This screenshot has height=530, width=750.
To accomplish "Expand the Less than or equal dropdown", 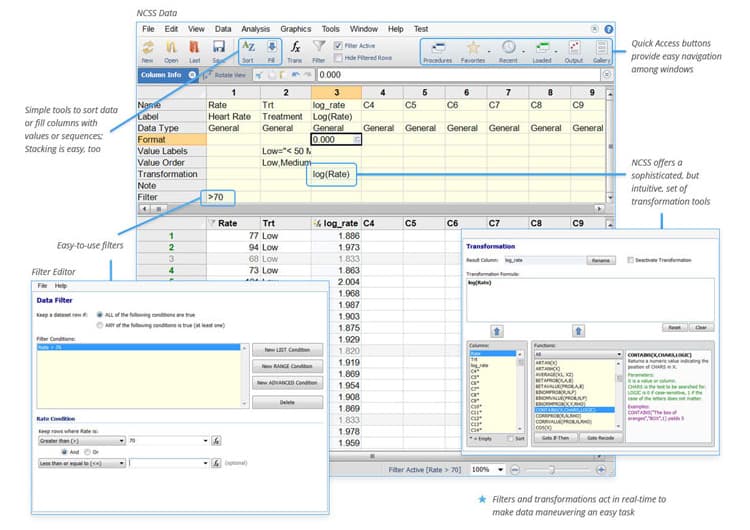I will [x=82, y=463].
